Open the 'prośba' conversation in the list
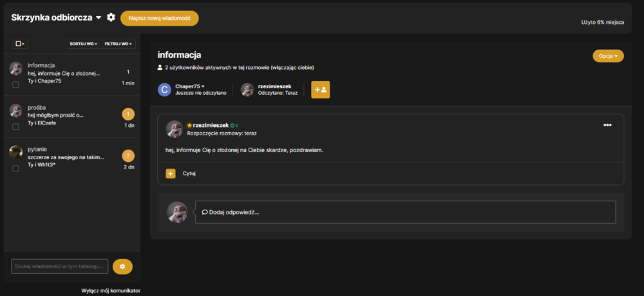Image resolution: width=644 pixels, height=296 pixels. coord(72,117)
